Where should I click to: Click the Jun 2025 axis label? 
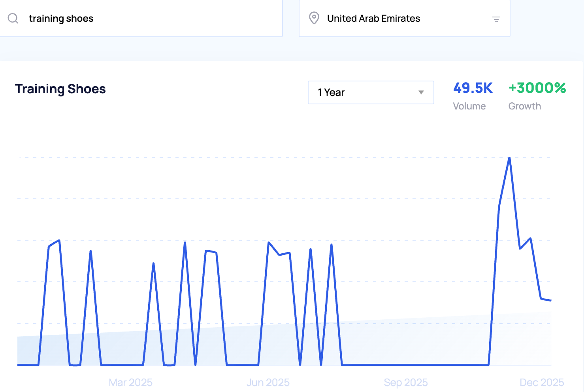[268, 383]
